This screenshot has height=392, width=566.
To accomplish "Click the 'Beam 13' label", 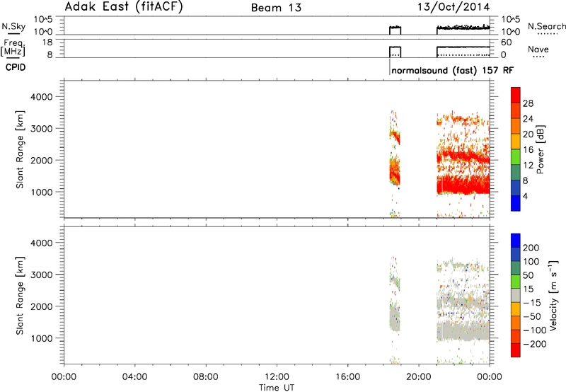I will coord(276,8).
